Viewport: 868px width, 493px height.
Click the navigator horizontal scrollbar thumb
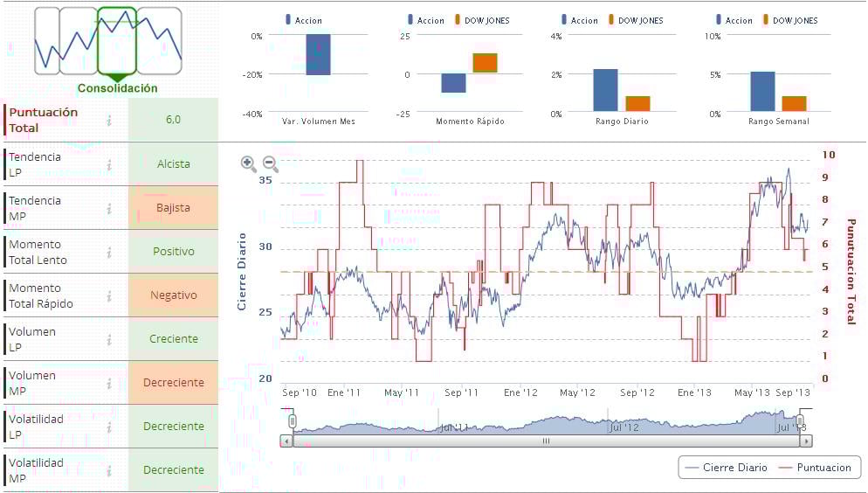click(x=546, y=441)
